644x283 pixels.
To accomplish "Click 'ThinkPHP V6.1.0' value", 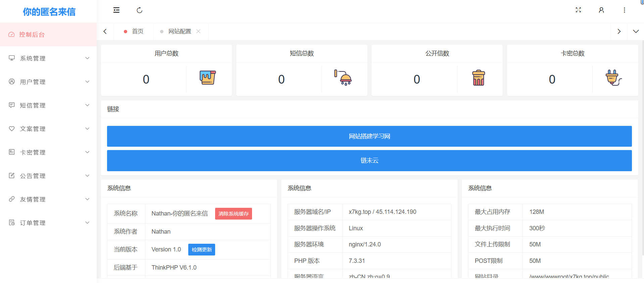I will [174, 268].
